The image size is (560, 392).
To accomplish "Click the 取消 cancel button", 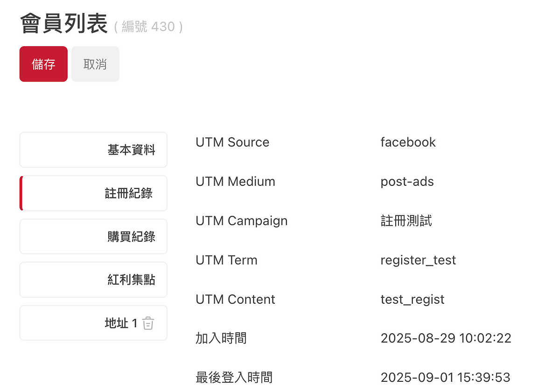I will (x=95, y=64).
